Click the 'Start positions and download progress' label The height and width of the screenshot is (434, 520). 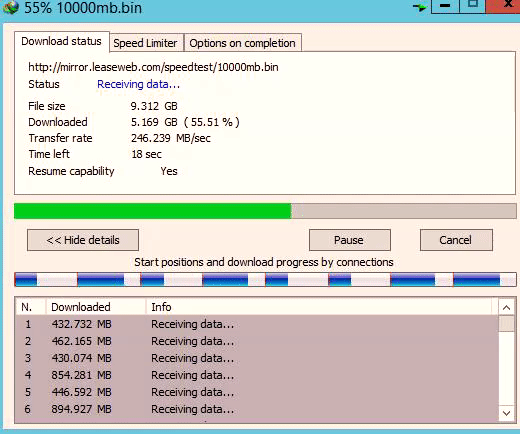[264, 262]
